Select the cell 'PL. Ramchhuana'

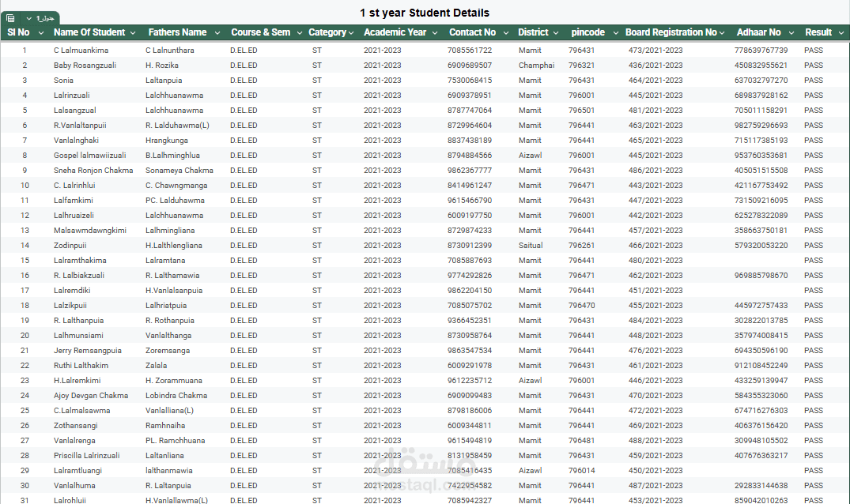tap(175, 441)
